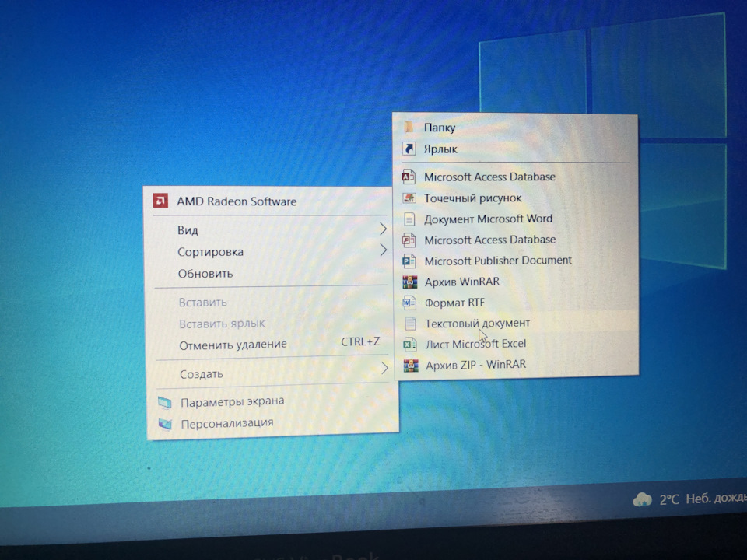Create a new Папку from the submenu
Image resolution: width=747 pixels, height=560 pixels.
[x=515, y=127]
